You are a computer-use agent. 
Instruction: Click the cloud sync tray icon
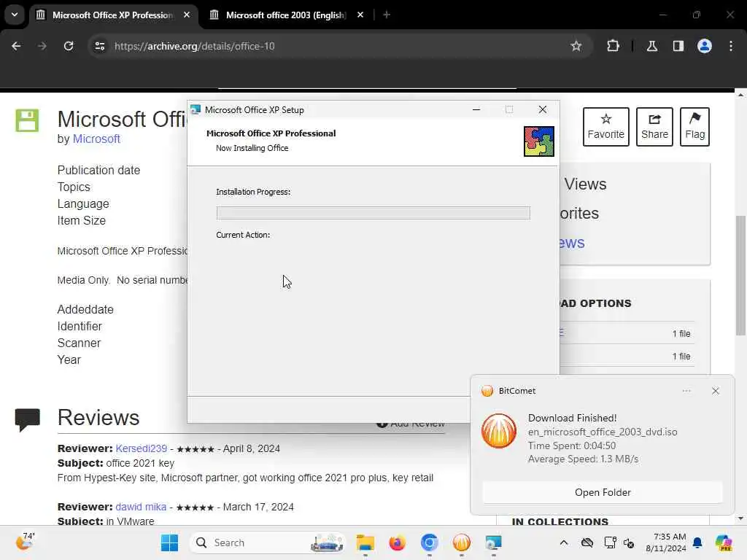tap(587, 542)
